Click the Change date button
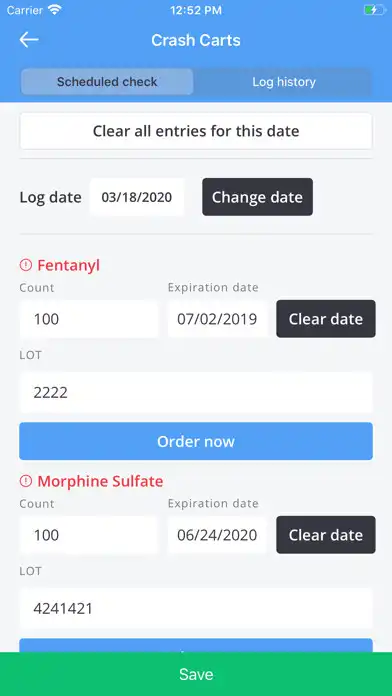This screenshot has width=392, height=696. tap(257, 197)
